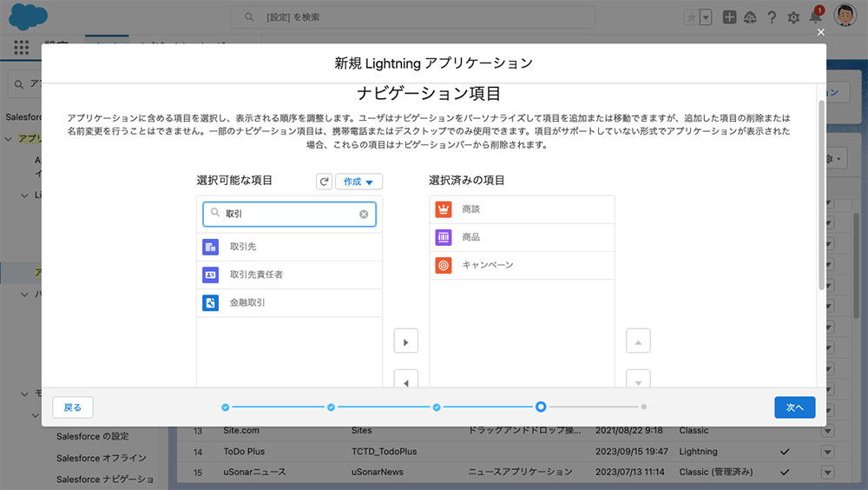Clear the 取引 search text
This screenshot has width=868, height=490.
364,214
